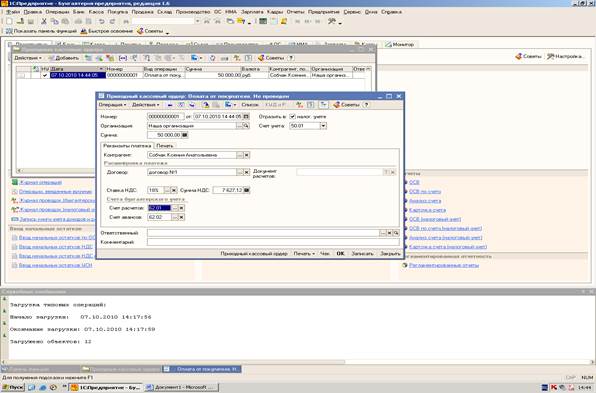Open the Касса menu in menu bar
Image resolution: width=596 pixels, height=393 pixels.
[x=96, y=12]
